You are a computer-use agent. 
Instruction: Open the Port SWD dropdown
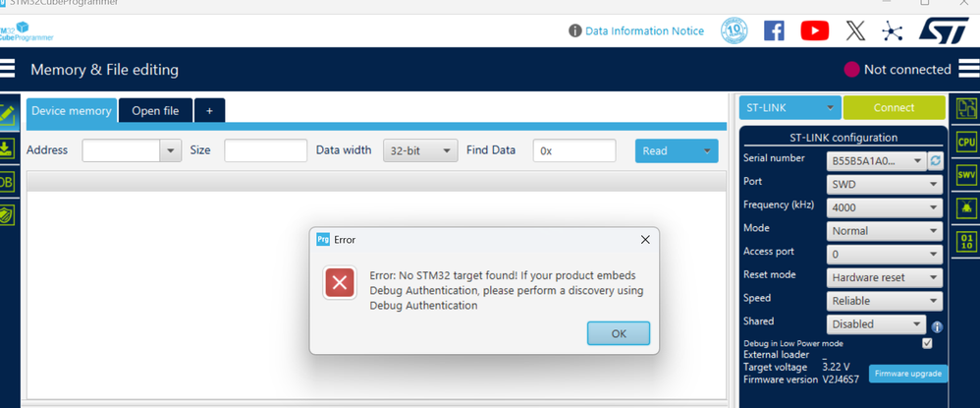tap(885, 185)
